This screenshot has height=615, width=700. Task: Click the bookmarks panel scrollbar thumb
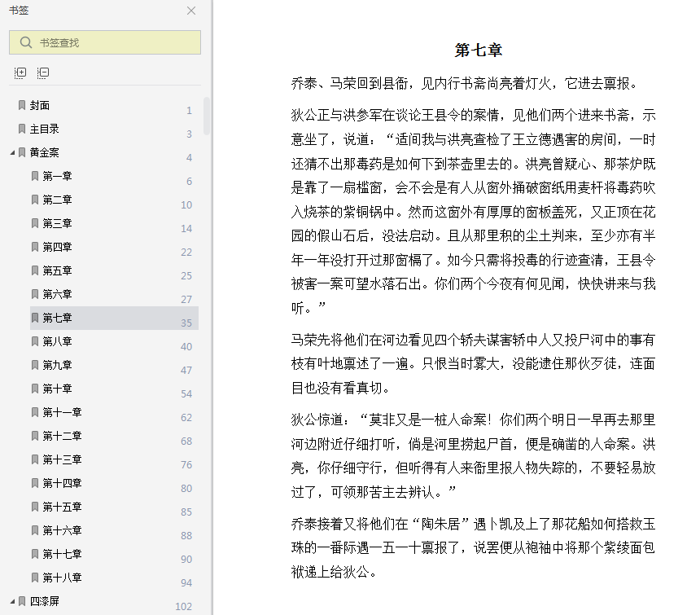(206, 116)
